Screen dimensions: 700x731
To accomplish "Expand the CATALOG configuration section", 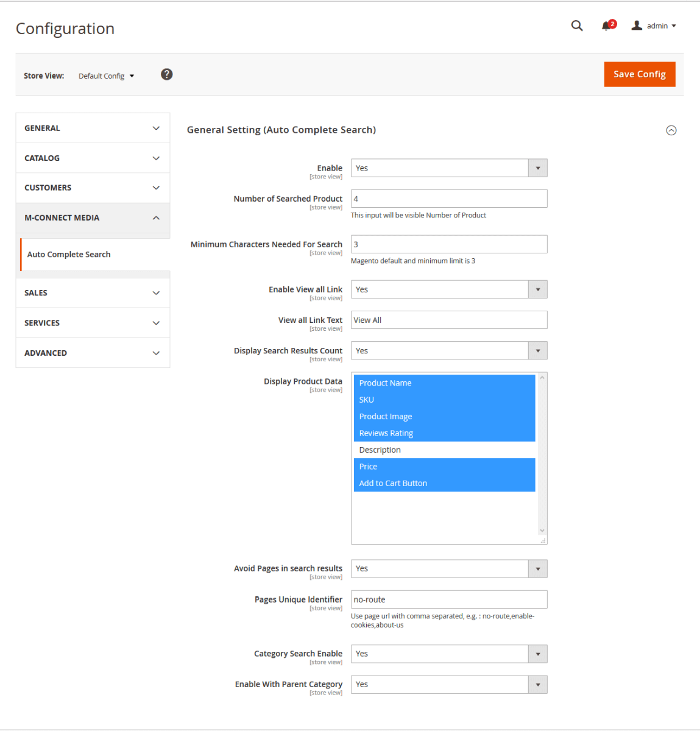I will point(93,158).
